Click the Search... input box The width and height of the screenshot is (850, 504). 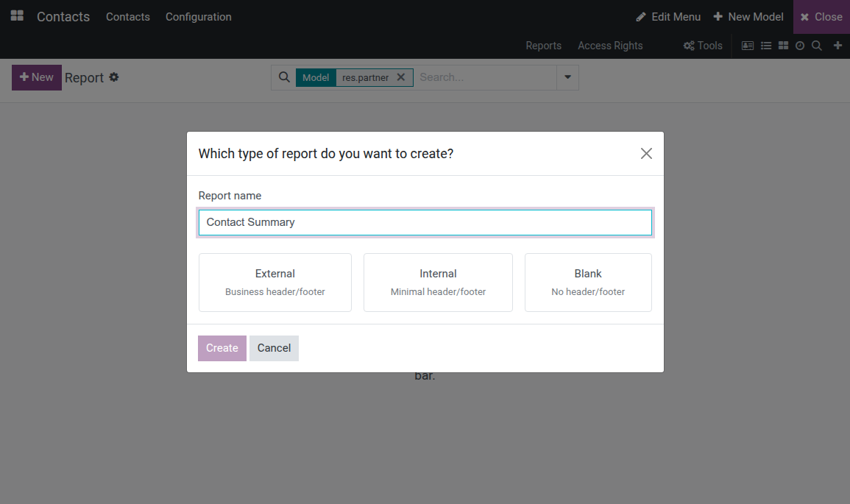tap(485, 77)
